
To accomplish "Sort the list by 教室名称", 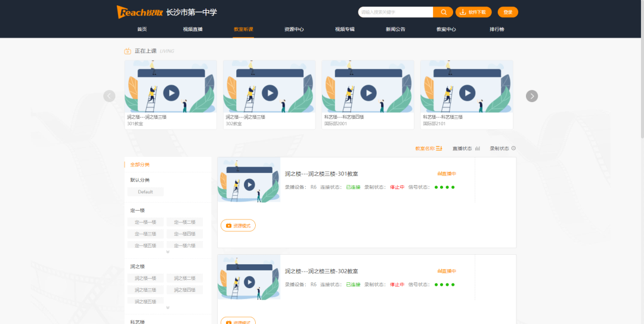I will 425,149.
